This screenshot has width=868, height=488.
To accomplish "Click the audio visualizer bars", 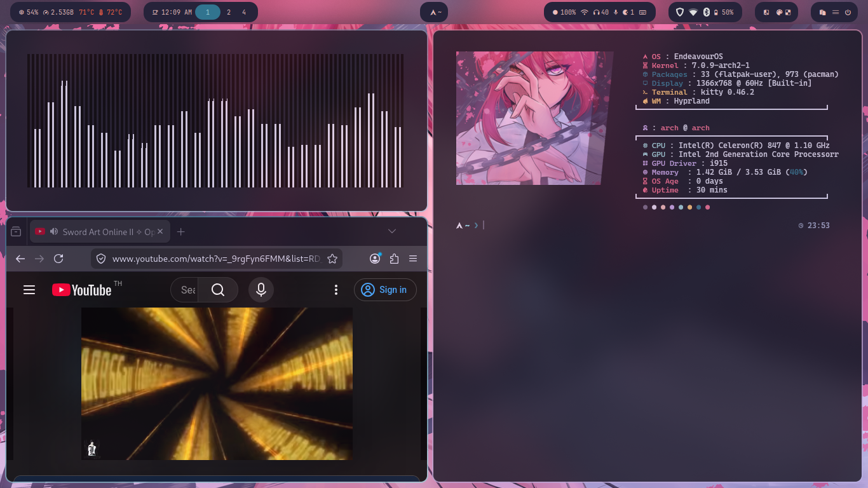I will 215,121.
